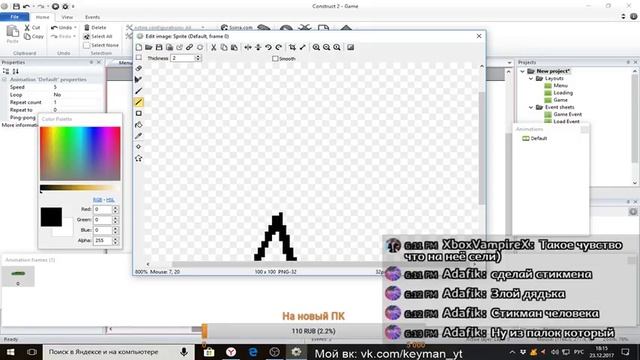
Task: Zoom out on the sprite canvas
Action: pos(327,47)
